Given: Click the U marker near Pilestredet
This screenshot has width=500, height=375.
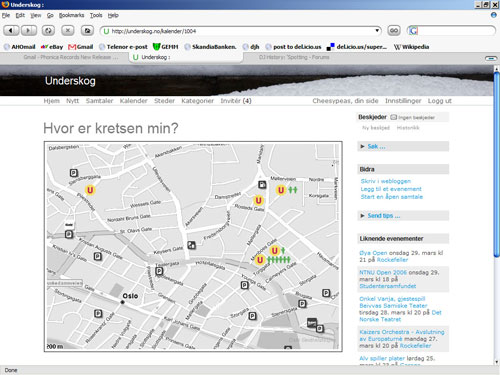Looking at the screenshot, I should (x=90, y=190).
